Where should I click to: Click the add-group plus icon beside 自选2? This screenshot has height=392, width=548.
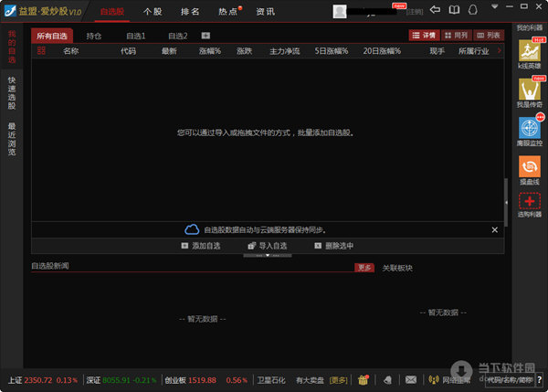(x=205, y=36)
